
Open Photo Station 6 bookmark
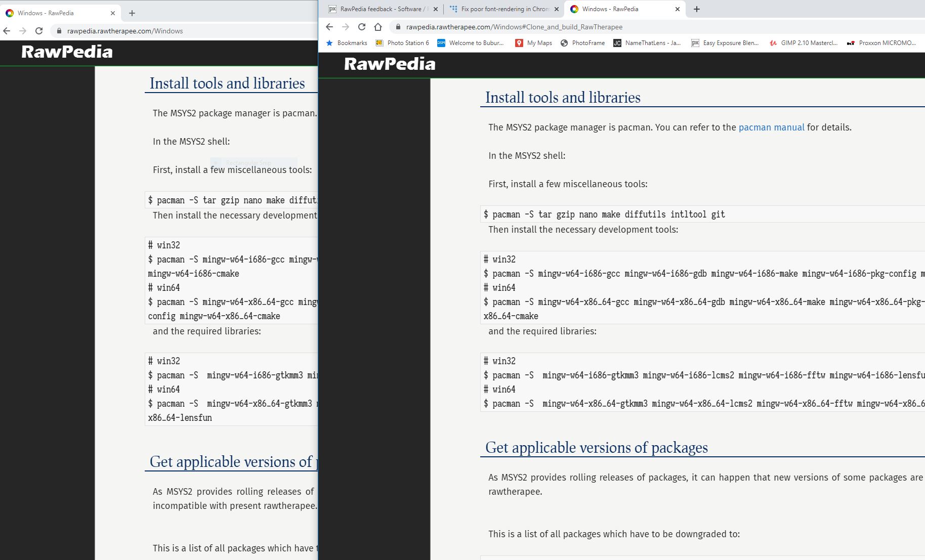pyautogui.click(x=402, y=43)
